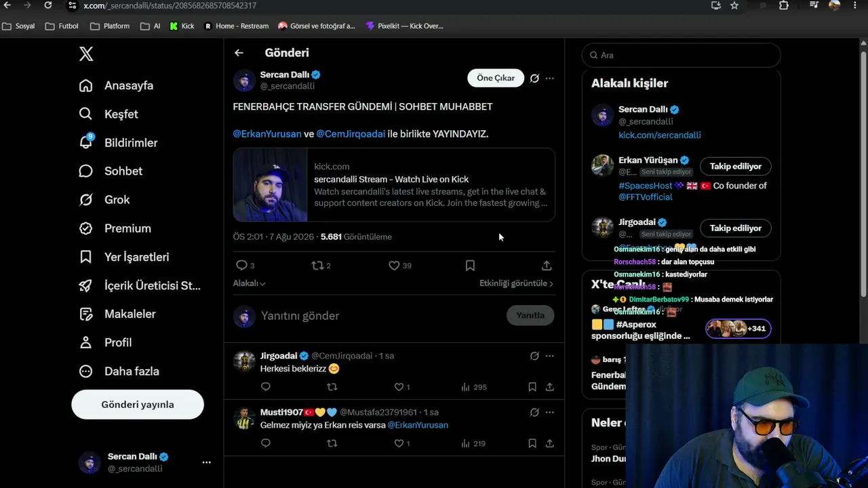Open the Pixelkit — Kick Over... bookmark
The height and width of the screenshot is (488, 868).
click(404, 26)
